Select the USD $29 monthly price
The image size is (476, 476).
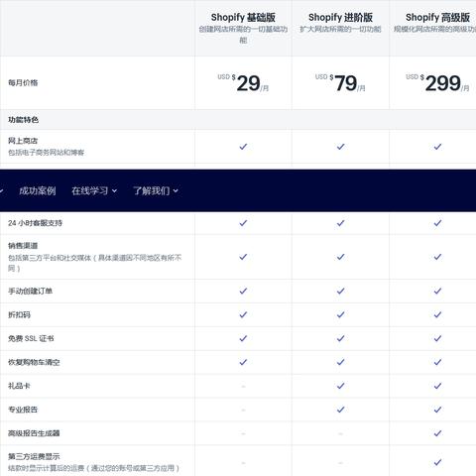(x=243, y=83)
